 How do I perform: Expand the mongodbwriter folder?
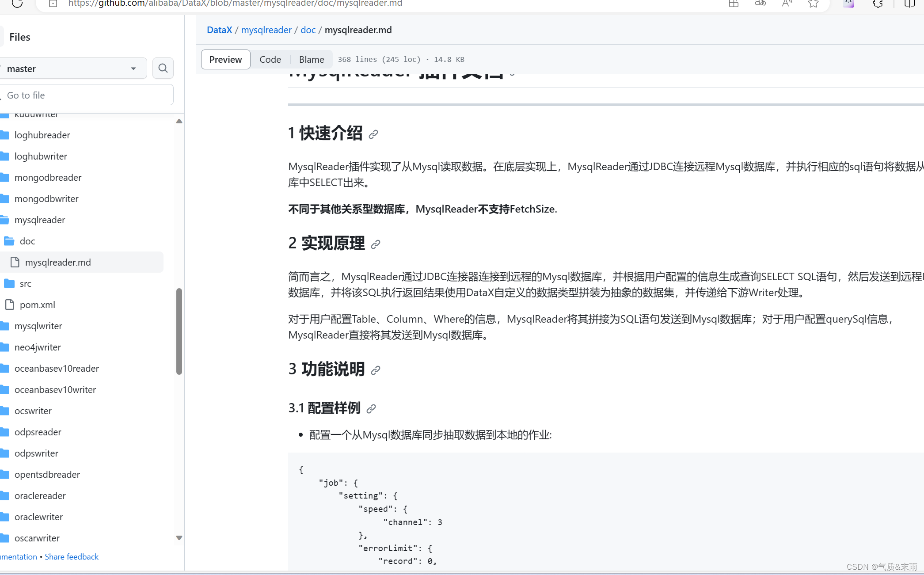click(46, 198)
